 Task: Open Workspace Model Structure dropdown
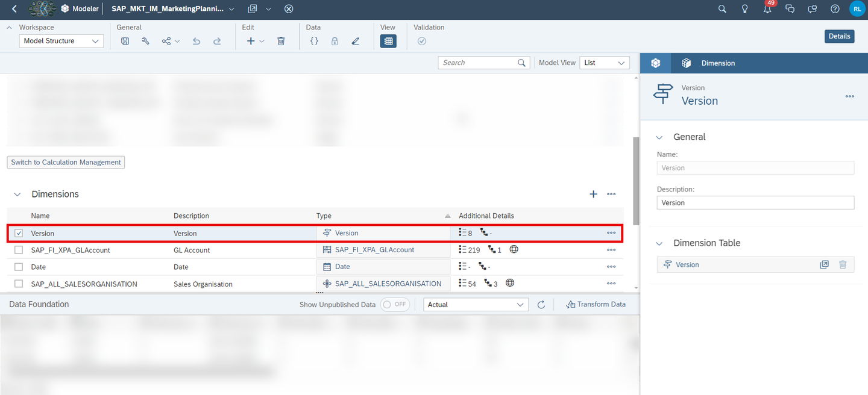pos(61,41)
